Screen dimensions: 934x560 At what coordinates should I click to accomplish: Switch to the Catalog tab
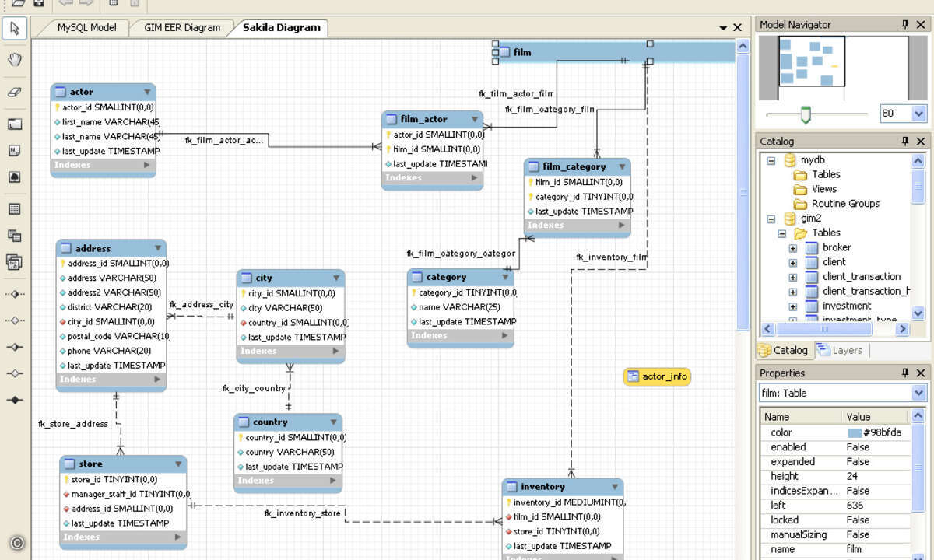point(784,350)
